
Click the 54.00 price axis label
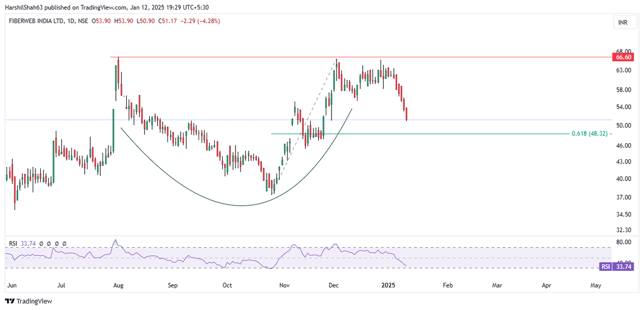coord(623,107)
